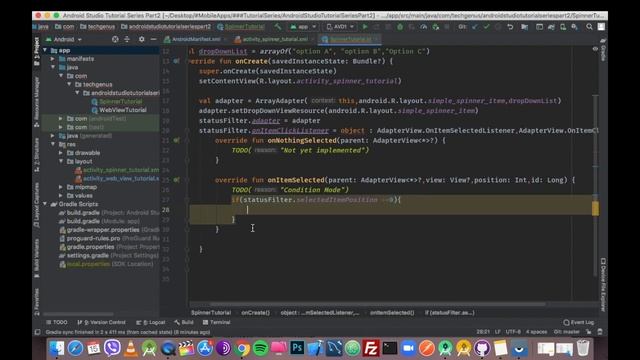Toggle the Structure side tool window

[x=37, y=154]
